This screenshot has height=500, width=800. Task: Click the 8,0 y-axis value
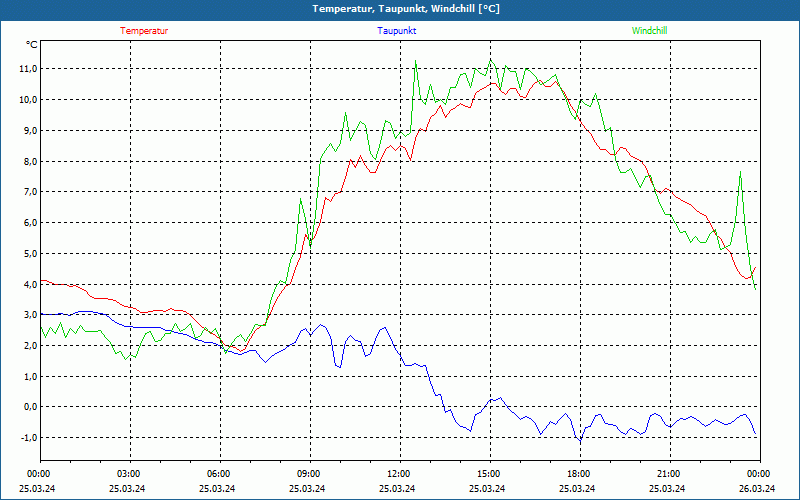click(30, 161)
